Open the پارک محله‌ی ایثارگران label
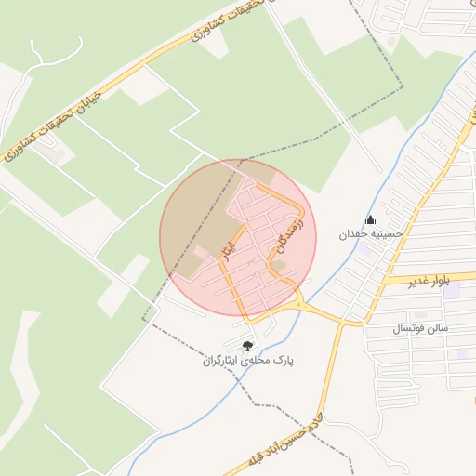The height and width of the screenshot is (476, 476). coord(248,361)
